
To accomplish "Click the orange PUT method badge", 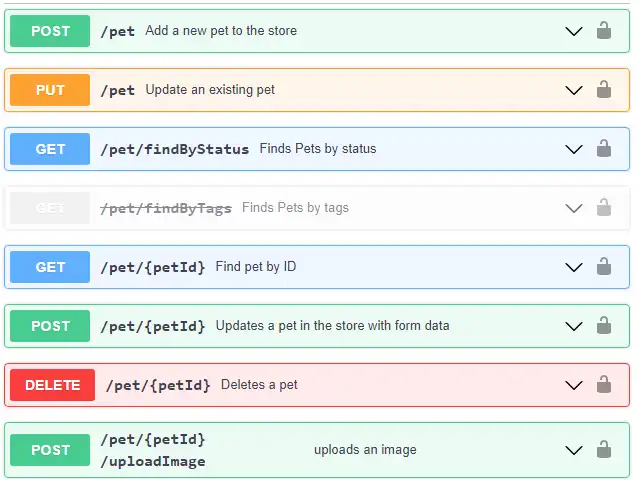I will point(50,90).
